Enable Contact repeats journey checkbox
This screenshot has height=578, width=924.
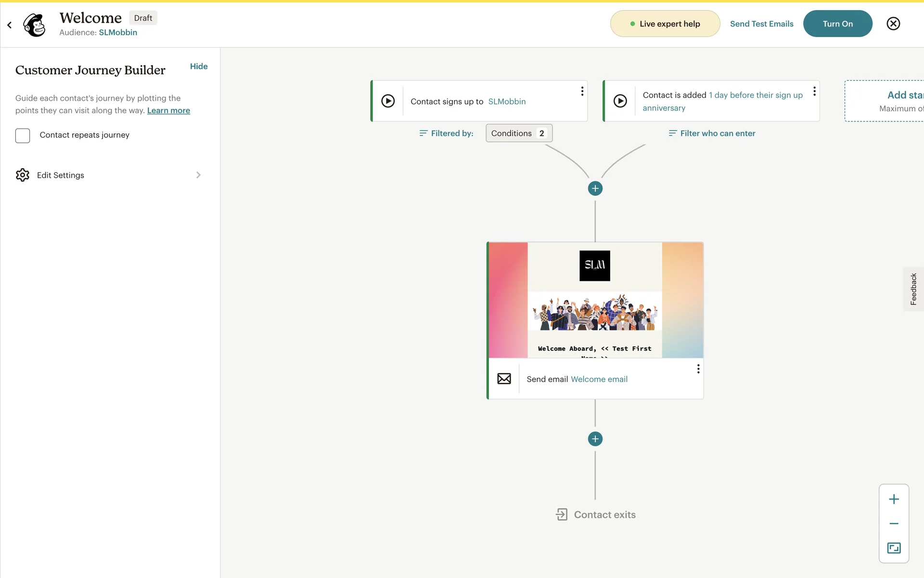pyautogui.click(x=23, y=135)
